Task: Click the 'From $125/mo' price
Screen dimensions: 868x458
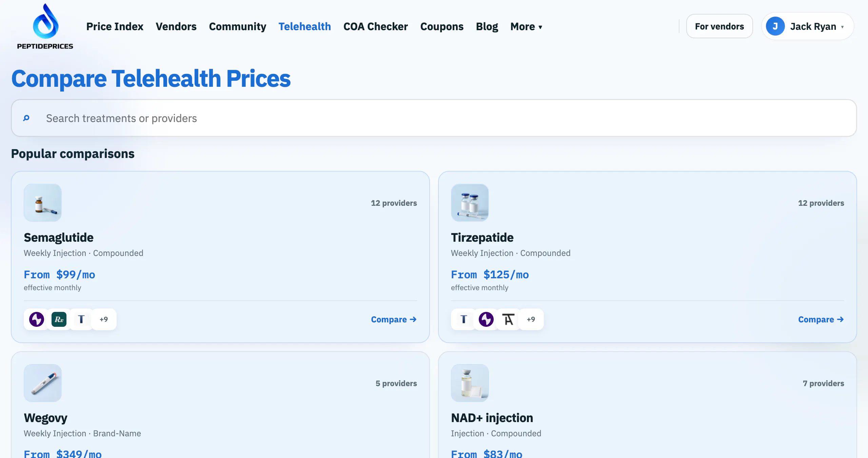Action: [490, 274]
